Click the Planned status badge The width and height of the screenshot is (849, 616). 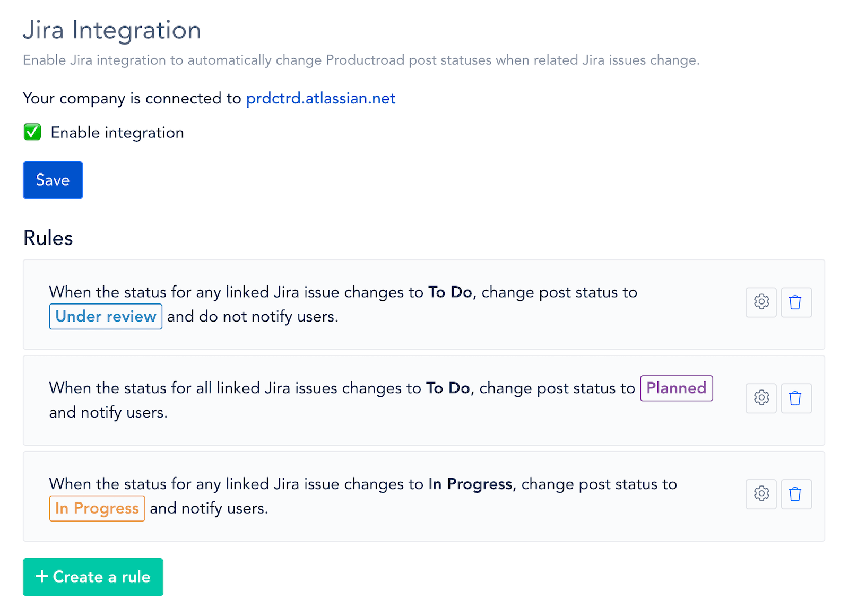(x=676, y=388)
